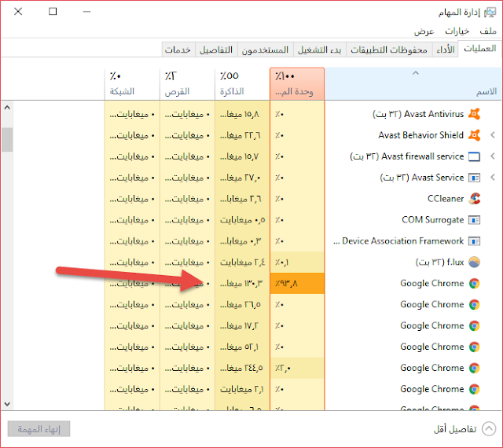Switch to the محفوظات التطبيقات tab

coord(389,50)
